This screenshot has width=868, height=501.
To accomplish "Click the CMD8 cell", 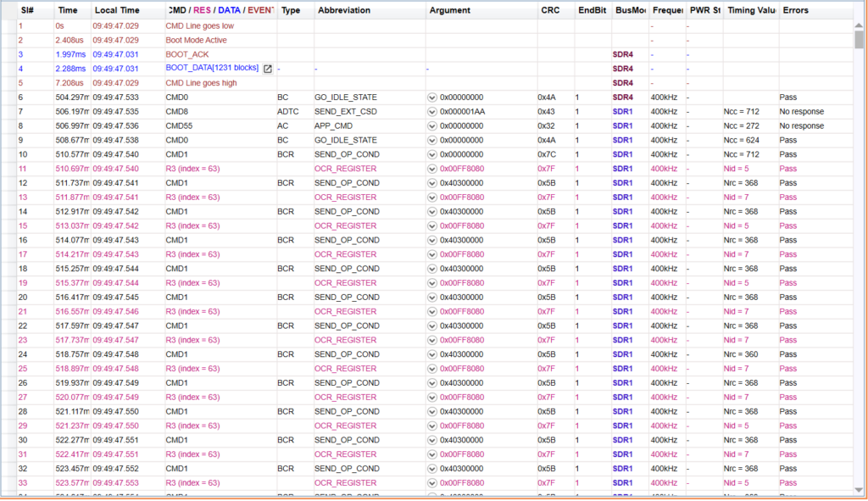I will click(x=176, y=112).
